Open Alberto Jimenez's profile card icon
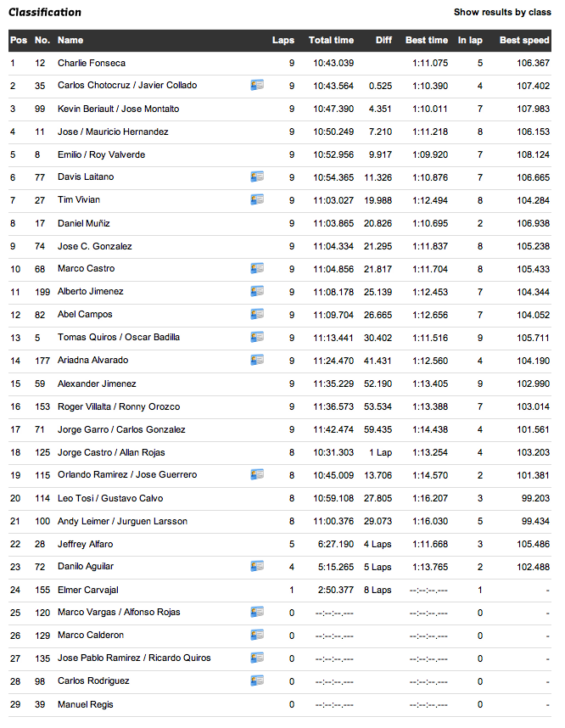 [x=257, y=291]
